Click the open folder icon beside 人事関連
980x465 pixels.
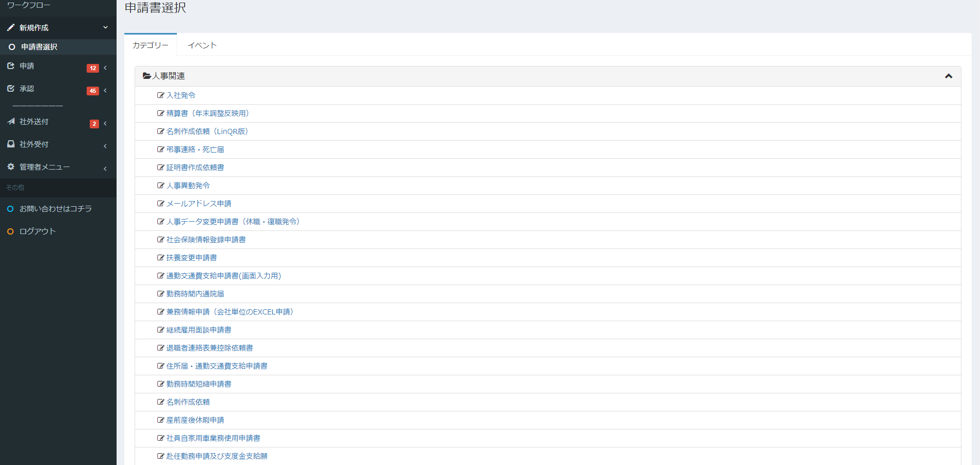[x=147, y=76]
